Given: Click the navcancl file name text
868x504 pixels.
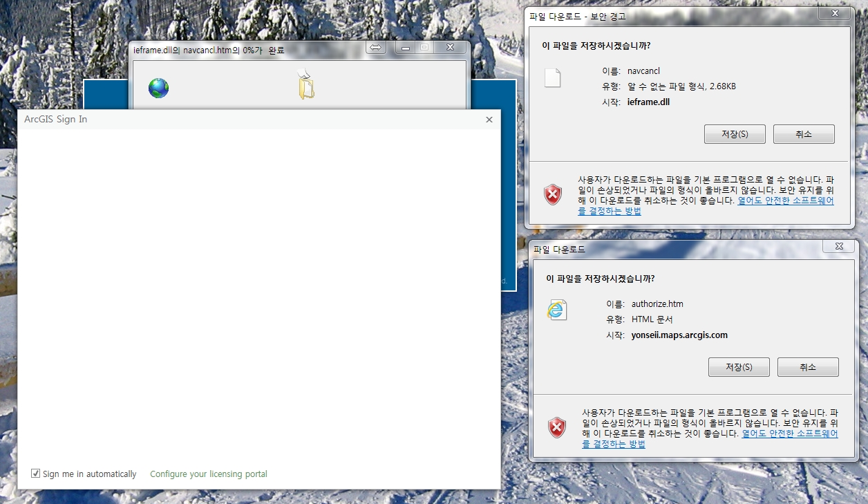Looking at the screenshot, I should click(x=643, y=71).
